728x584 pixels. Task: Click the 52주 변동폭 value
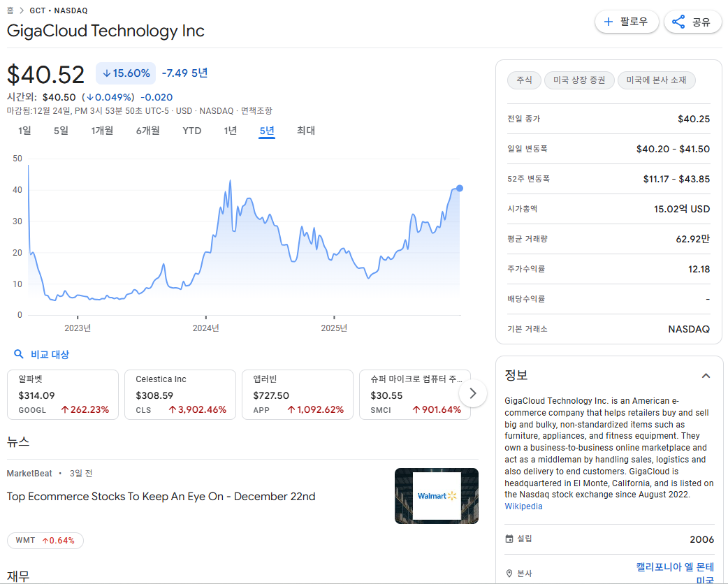click(676, 179)
